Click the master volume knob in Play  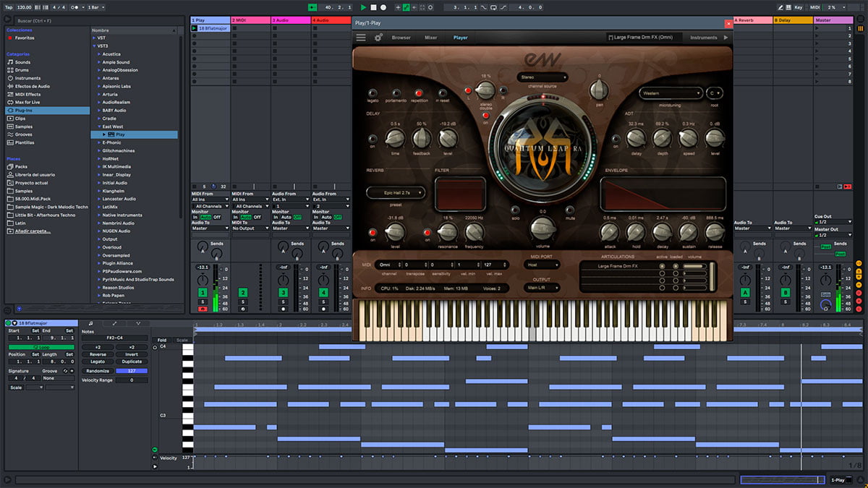click(x=542, y=229)
